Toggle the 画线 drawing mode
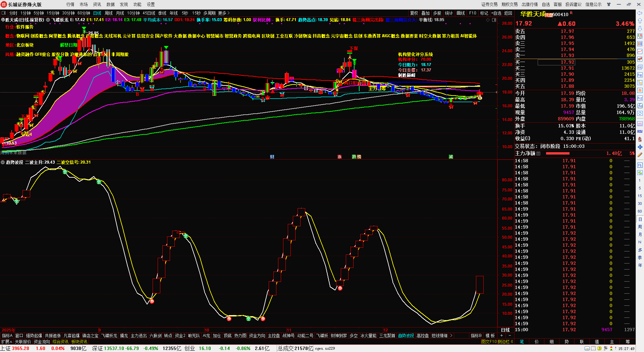This screenshot has width=644, height=352. coord(461,13)
